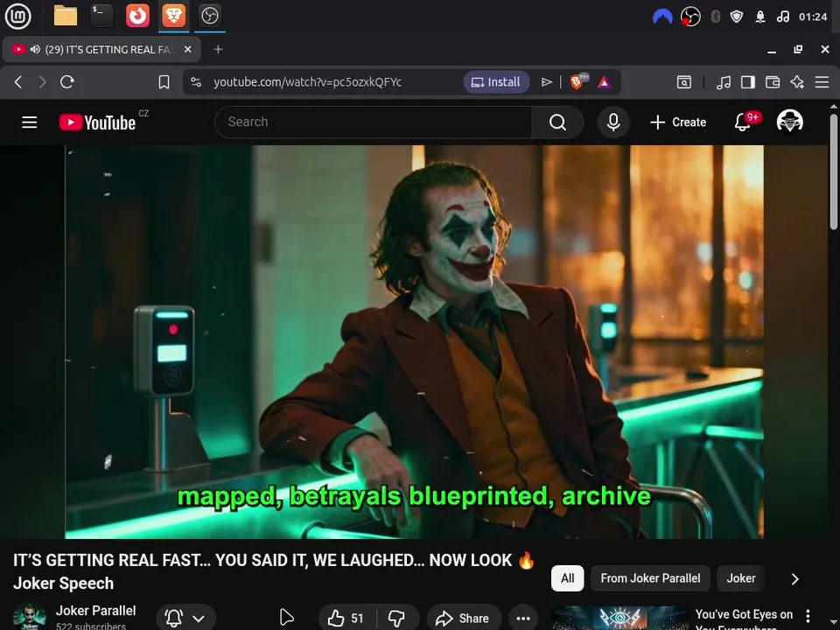Dislike this video
The height and width of the screenshot is (630, 840).
click(x=397, y=619)
